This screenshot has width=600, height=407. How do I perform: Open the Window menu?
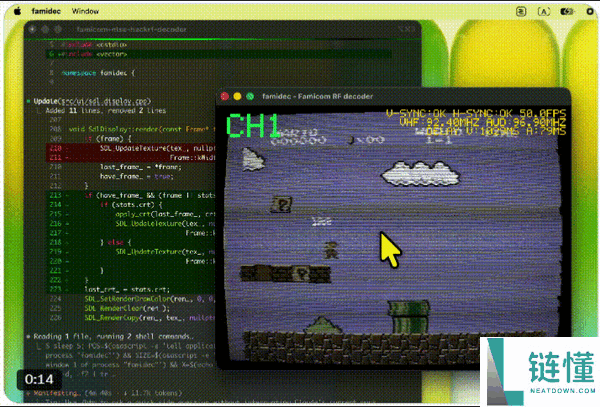pyautogui.click(x=85, y=11)
